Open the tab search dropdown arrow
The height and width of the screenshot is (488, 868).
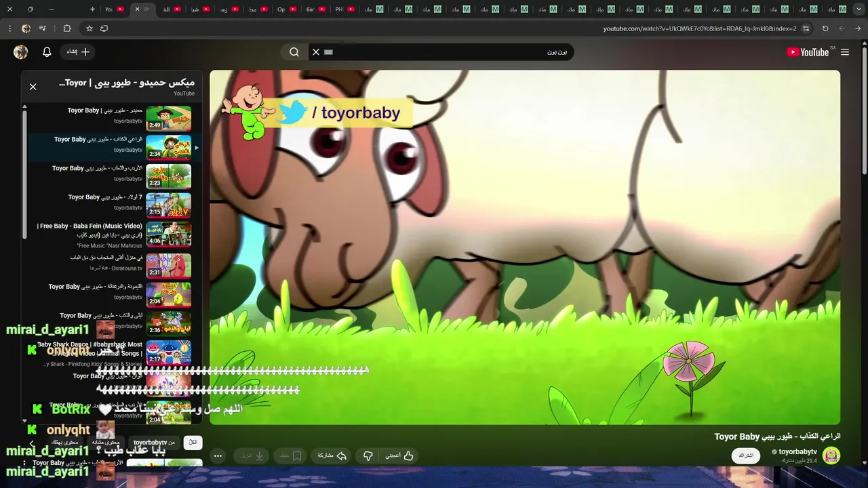(858, 9)
